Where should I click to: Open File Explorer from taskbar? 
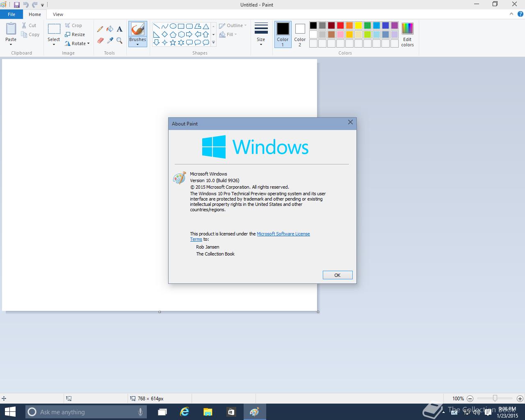pos(208,412)
